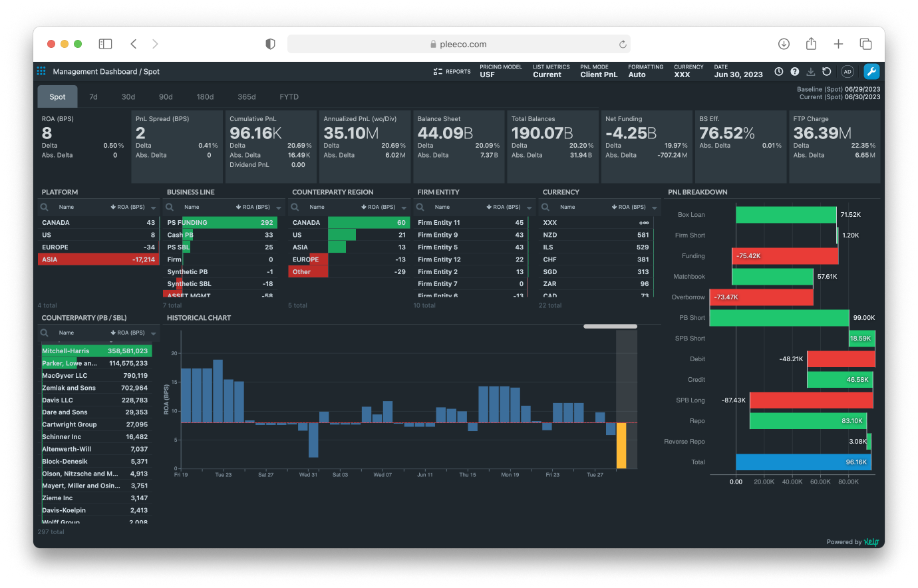Click the browser address bar pleeco.com

pos(458,44)
